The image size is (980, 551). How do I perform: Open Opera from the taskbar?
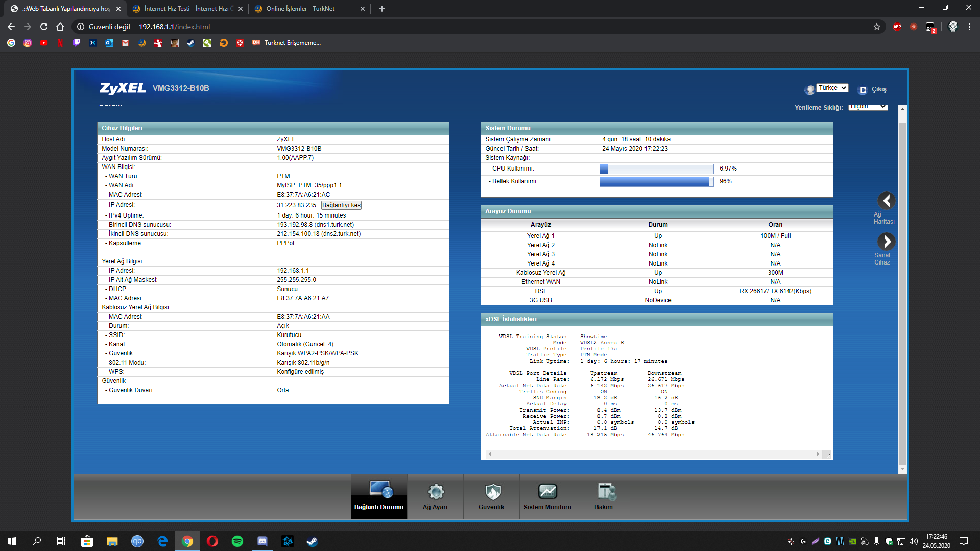click(x=212, y=541)
